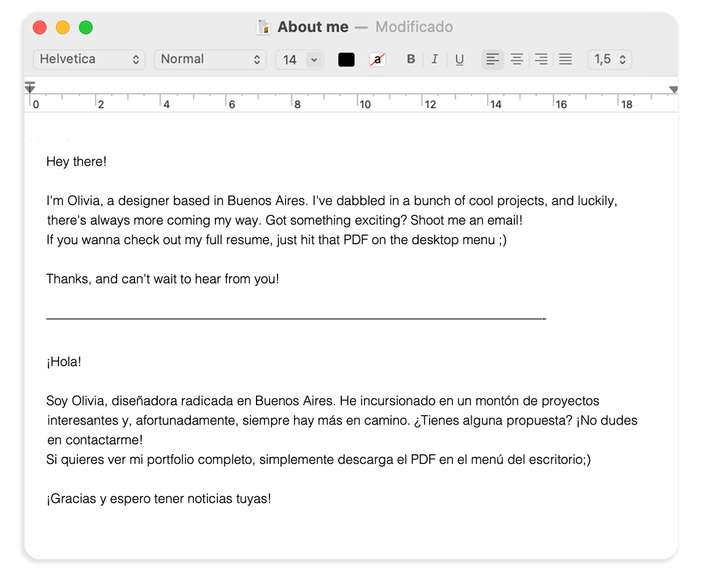This screenshot has height=588, width=701.
Task: Click the About me window title
Action: [x=312, y=27]
